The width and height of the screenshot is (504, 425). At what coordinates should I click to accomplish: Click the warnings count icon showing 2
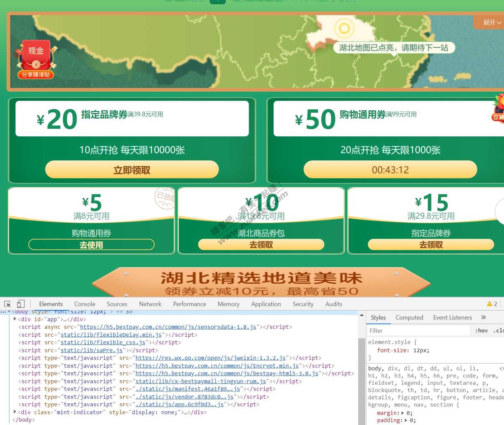492,304
